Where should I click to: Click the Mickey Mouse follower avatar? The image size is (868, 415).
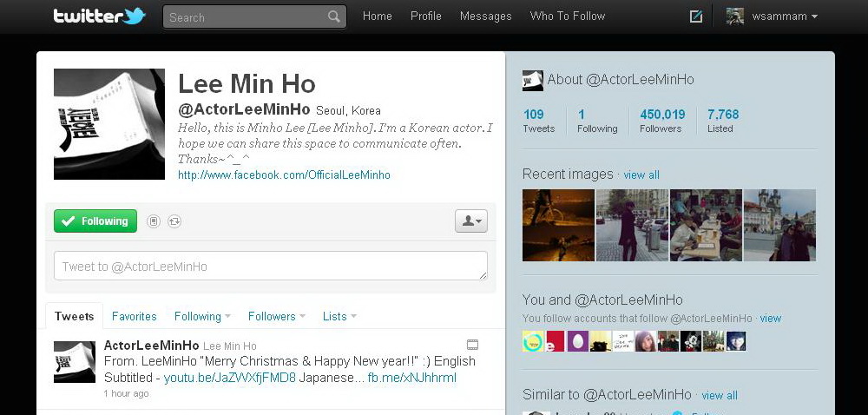691,341
